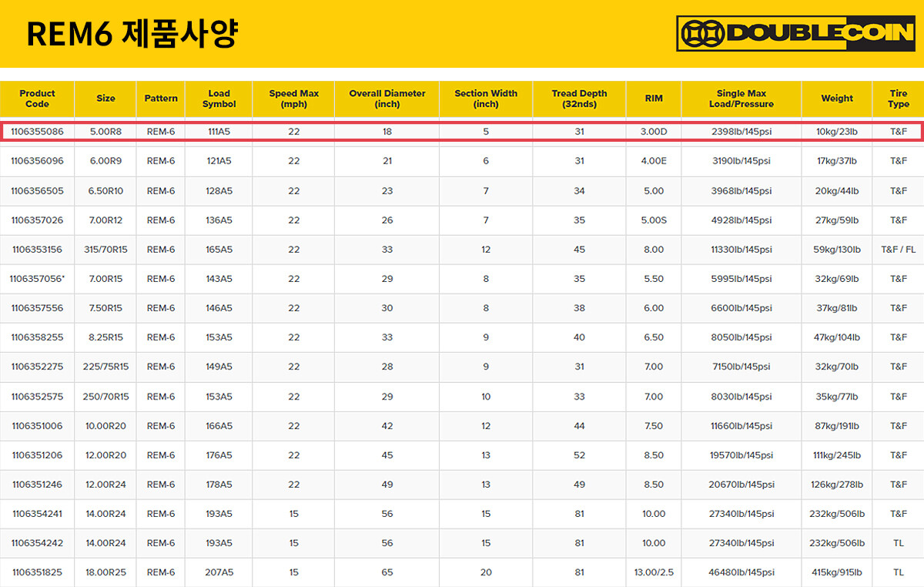The height and width of the screenshot is (587, 924).
Task: Click the Speed Max (mph) header
Action: pos(293,99)
